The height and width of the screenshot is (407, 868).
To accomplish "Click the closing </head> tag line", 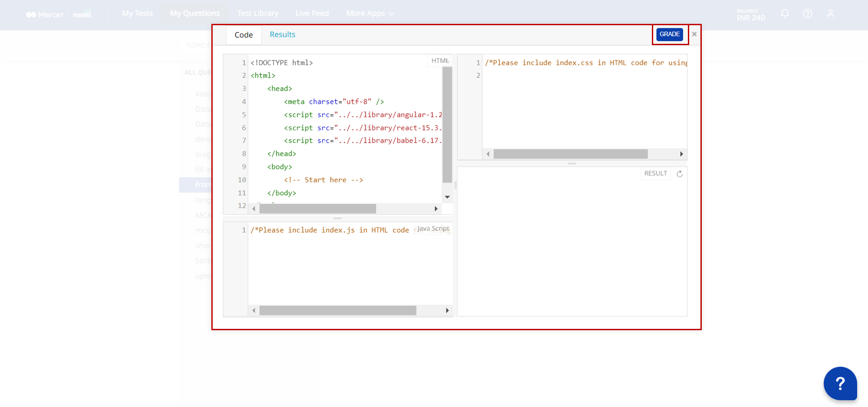I will tap(282, 154).
